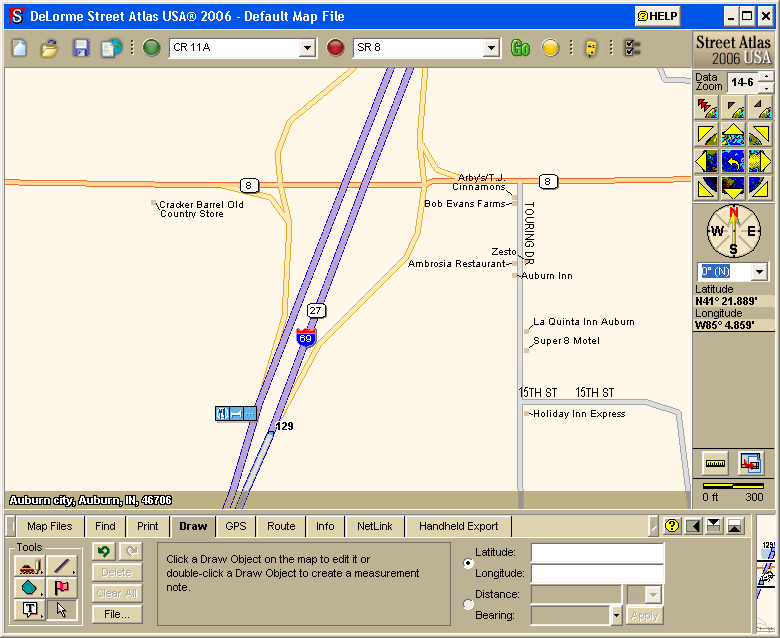Click the Longitude input field
The height and width of the screenshot is (638, 780).
597,573
